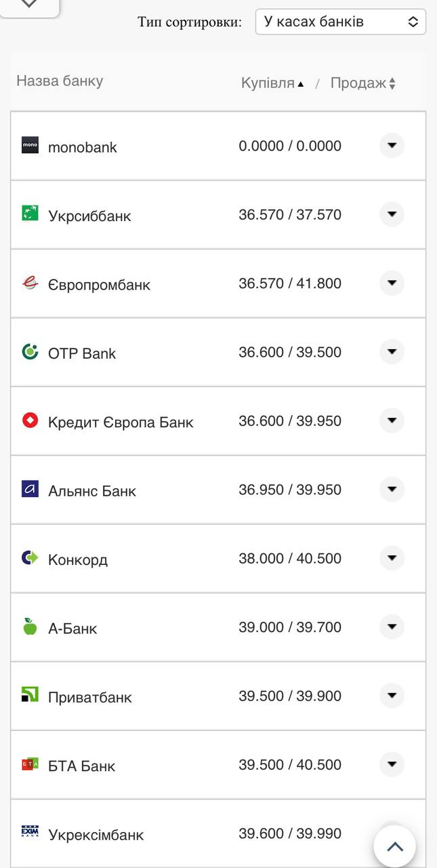This screenshot has height=868, width=437.
Task: Sort rates by Купівля column
Action: pos(268,83)
